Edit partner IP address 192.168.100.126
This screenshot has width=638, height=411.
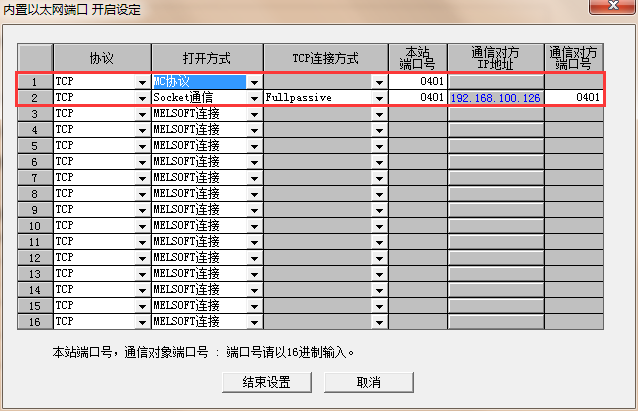pos(496,98)
